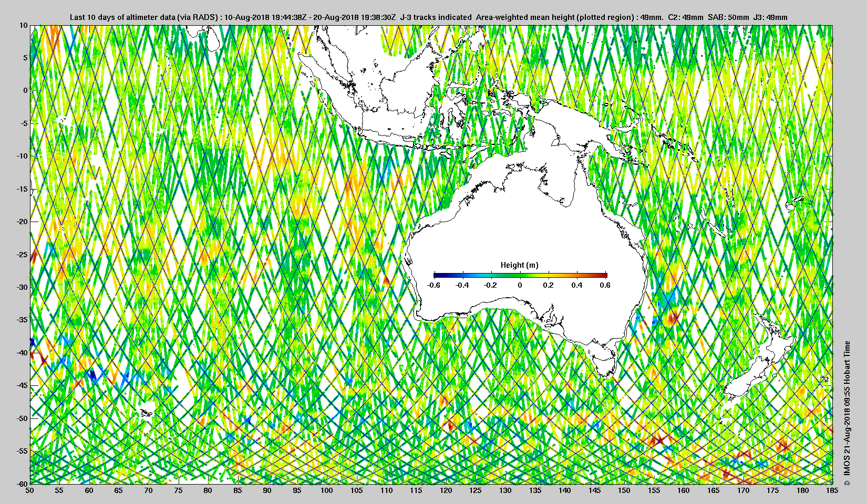Click longitude axis label '75'
Image resolution: width=867 pixels, height=504 pixels.
click(178, 490)
